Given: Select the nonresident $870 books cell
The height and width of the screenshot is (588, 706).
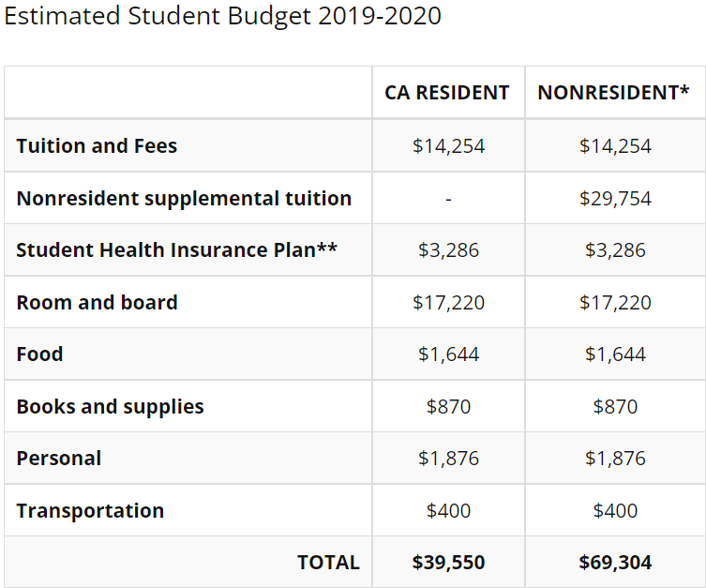Looking at the screenshot, I should click(x=615, y=407).
